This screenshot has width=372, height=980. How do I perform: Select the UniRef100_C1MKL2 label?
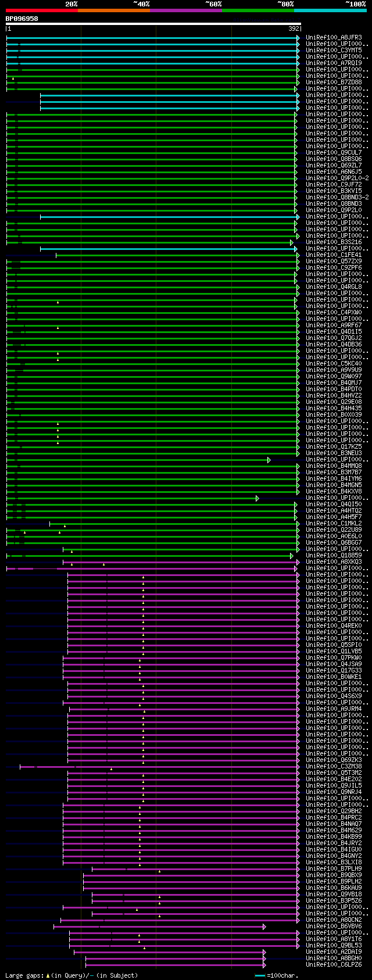334,524
